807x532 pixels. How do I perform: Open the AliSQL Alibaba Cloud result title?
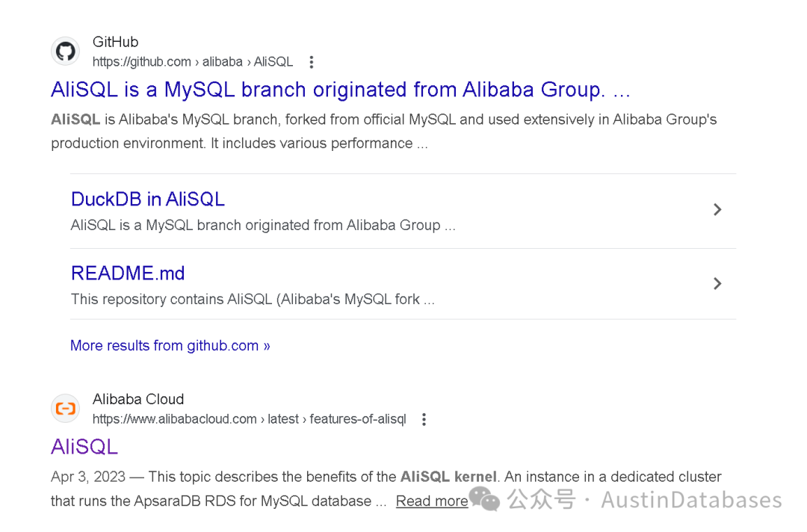pyautogui.click(x=84, y=447)
